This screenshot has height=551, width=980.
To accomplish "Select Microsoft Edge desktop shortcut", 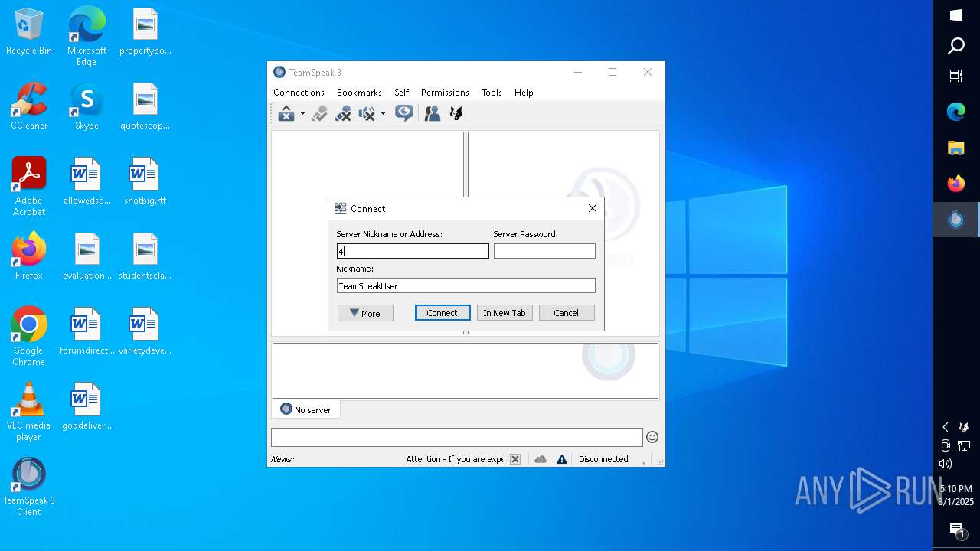I will click(x=87, y=37).
